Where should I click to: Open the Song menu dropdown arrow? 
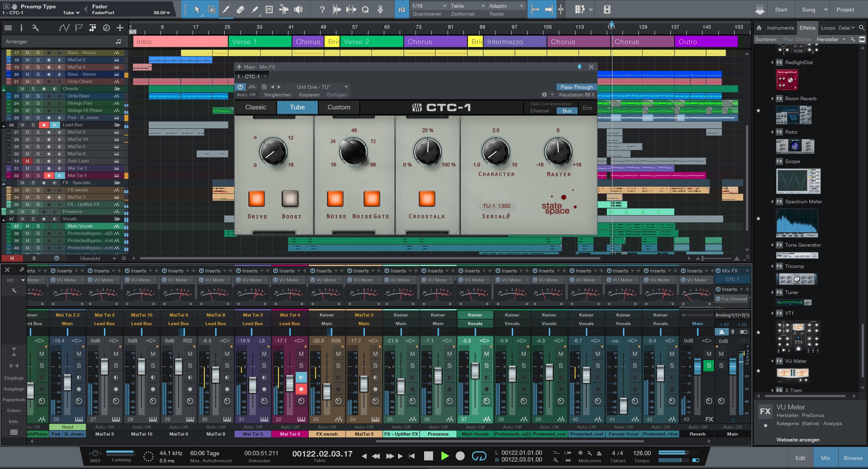[826, 10]
